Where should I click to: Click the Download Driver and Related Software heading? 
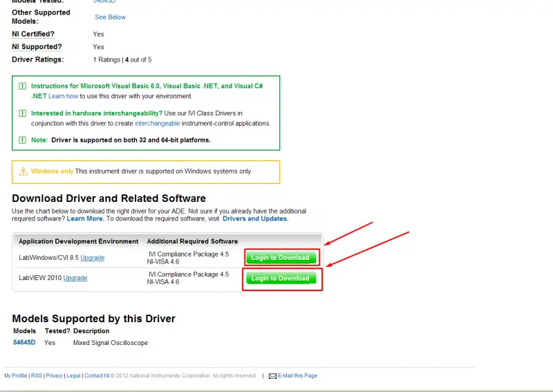click(109, 198)
